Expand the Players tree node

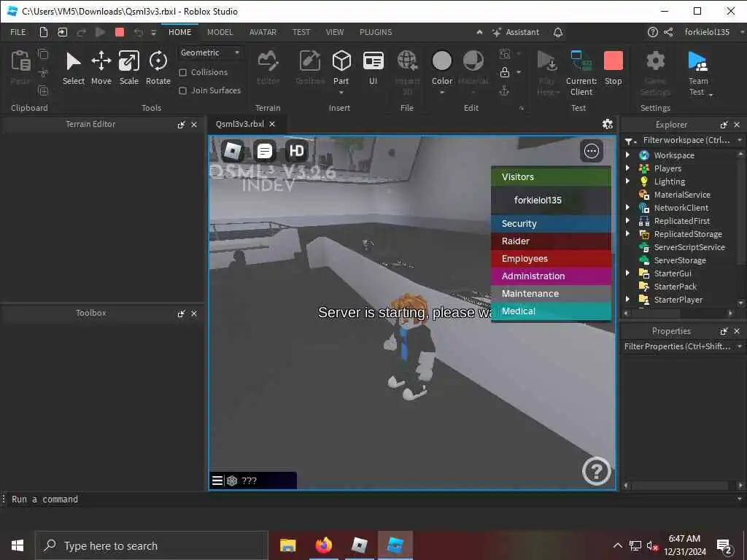(627, 168)
